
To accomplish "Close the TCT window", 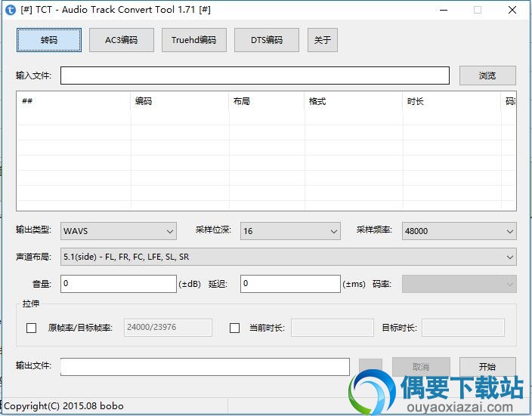I will (512, 10).
